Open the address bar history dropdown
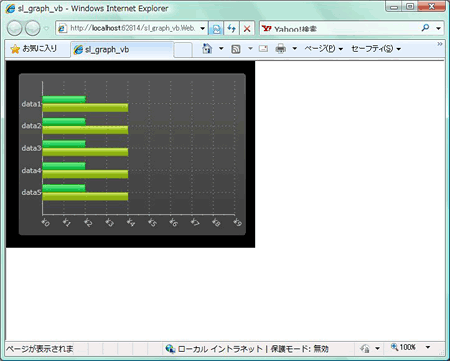The width and height of the screenshot is (450, 361). click(x=202, y=29)
